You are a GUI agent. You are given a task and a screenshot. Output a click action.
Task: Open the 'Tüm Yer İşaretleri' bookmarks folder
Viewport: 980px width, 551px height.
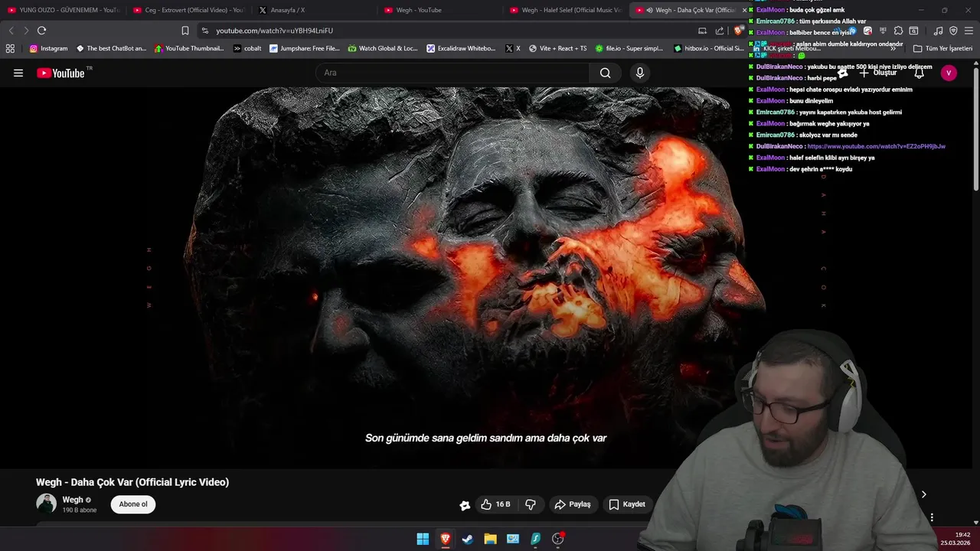(942, 48)
